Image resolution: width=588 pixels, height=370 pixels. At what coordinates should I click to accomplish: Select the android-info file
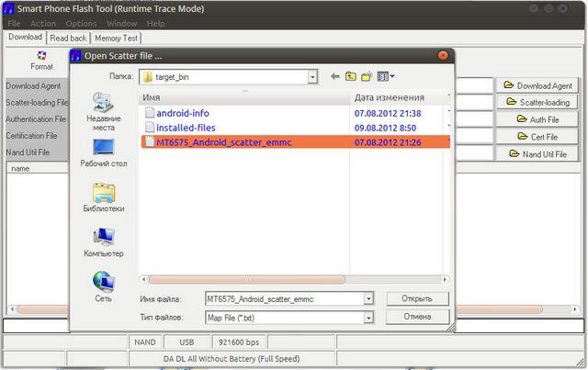click(183, 113)
